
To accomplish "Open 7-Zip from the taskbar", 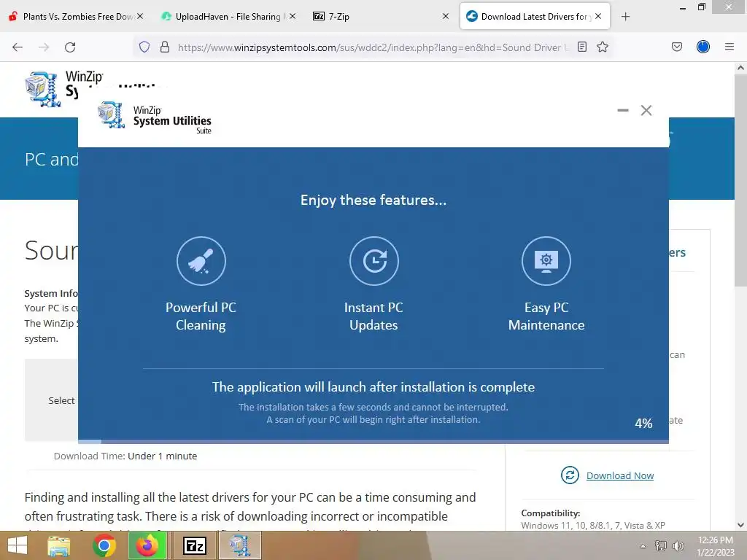I will [x=195, y=545].
